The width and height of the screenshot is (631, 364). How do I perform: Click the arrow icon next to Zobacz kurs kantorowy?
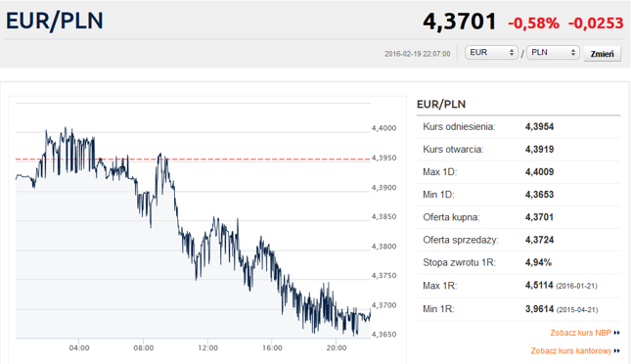617,350
